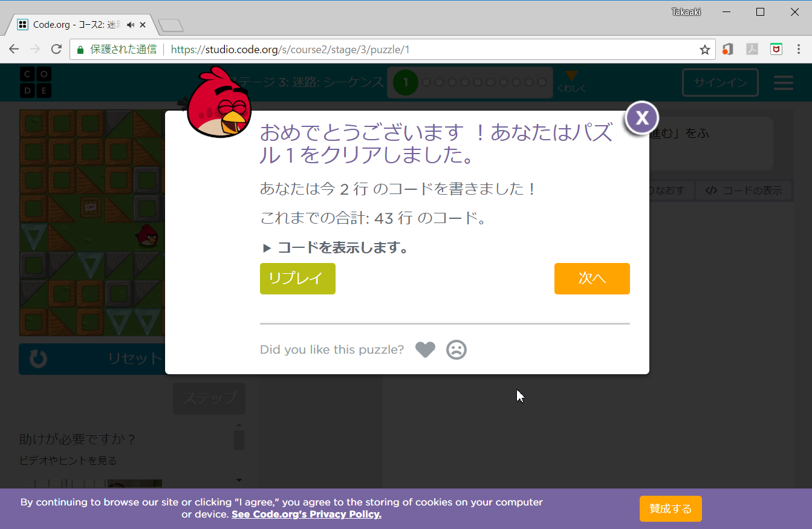
Task: Click the McAfee extension icon
Action: coord(776,50)
